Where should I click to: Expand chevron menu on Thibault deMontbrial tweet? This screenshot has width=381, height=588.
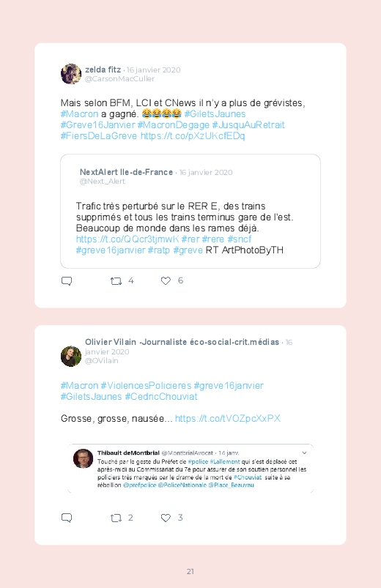304,453
